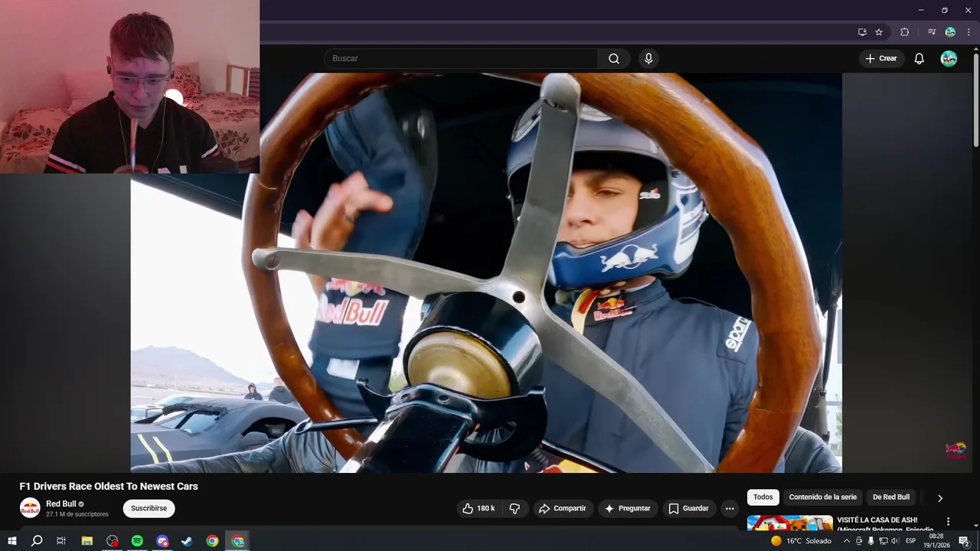Click video title F1 Drivers Race Oldest To Newest Cars

[x=109, y=486]
